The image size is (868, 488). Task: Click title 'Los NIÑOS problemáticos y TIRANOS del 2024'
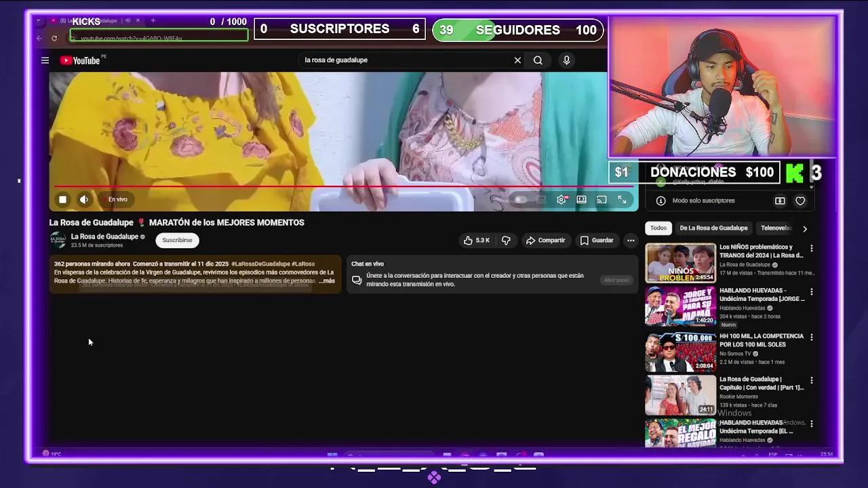(x=762, y=251)
